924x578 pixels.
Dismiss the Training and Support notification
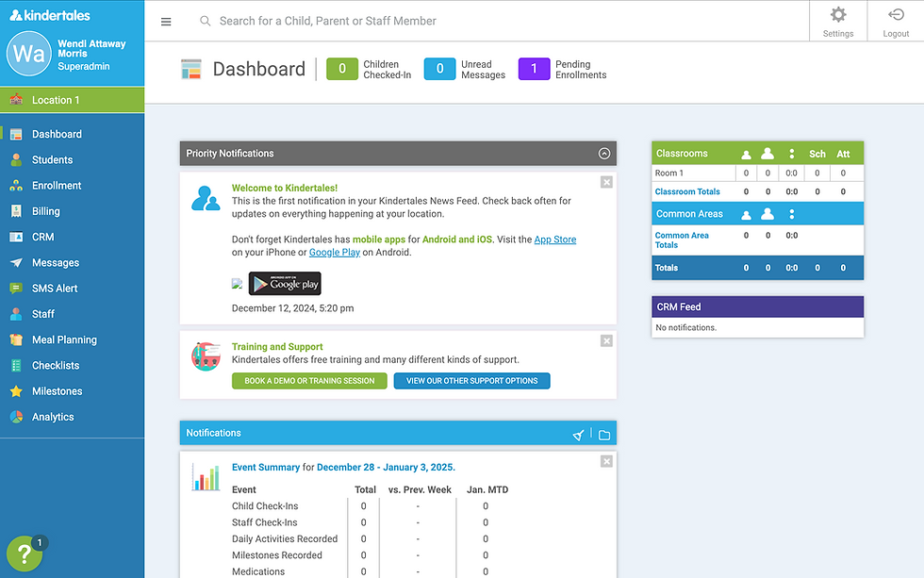click(x=606, y=340)
